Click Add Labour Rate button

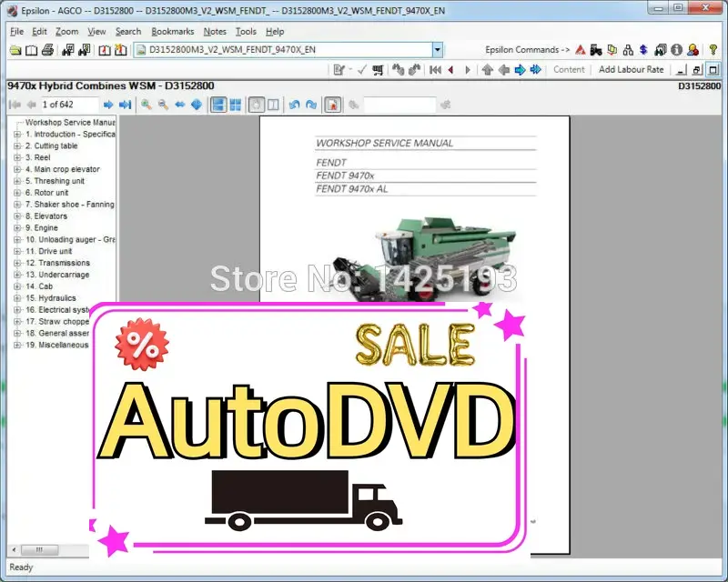[x=631, y=70]
